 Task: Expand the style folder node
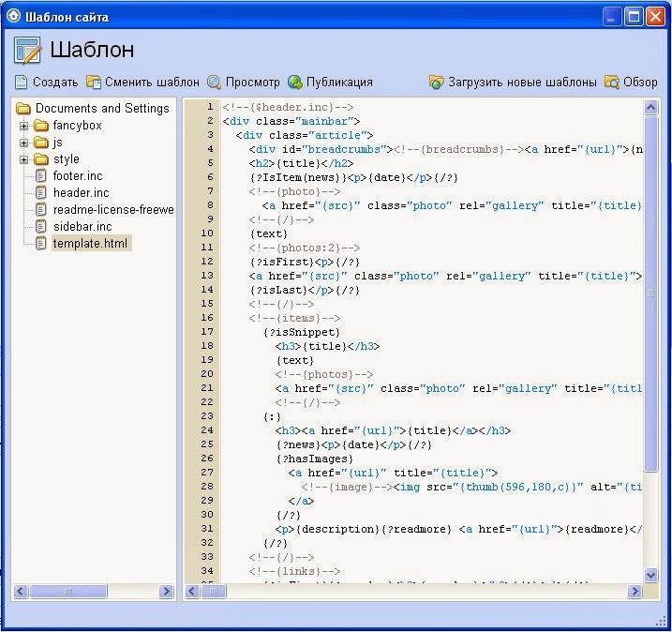tap(24, 159)
